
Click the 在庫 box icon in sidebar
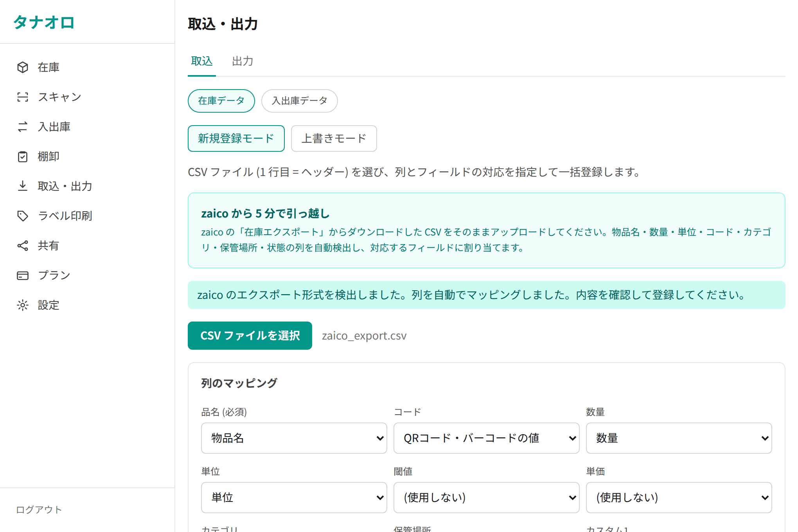(23, 67)
